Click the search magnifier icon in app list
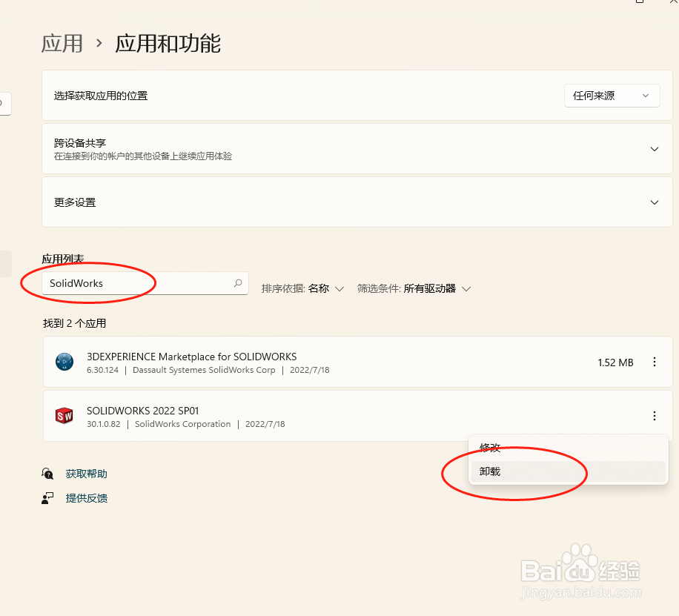Viewport: 679px width, 616px height. (238, 283)
